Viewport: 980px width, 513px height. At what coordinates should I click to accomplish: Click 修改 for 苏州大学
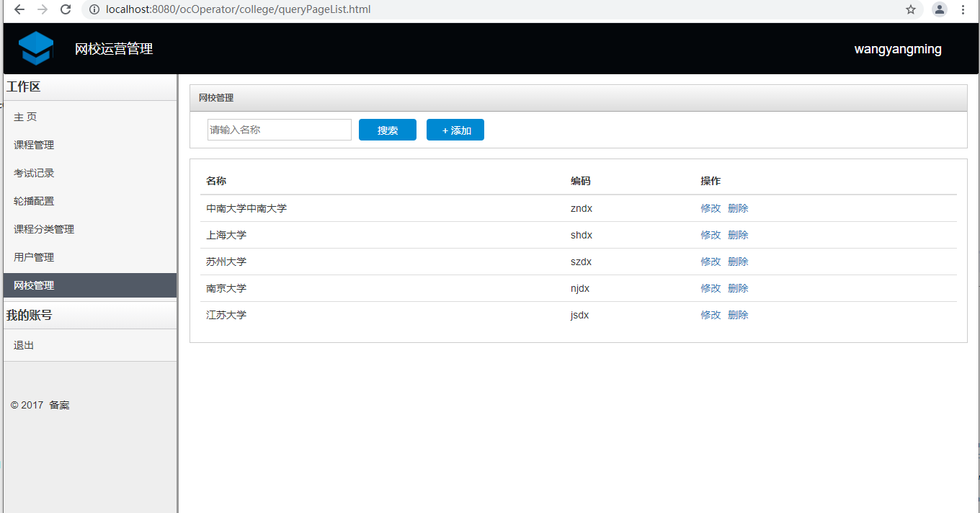click(x=710, y=262)
